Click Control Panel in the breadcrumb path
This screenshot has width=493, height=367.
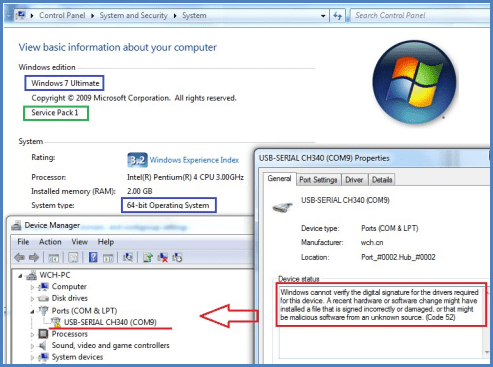pyautogui.click(x=62, y=15)
